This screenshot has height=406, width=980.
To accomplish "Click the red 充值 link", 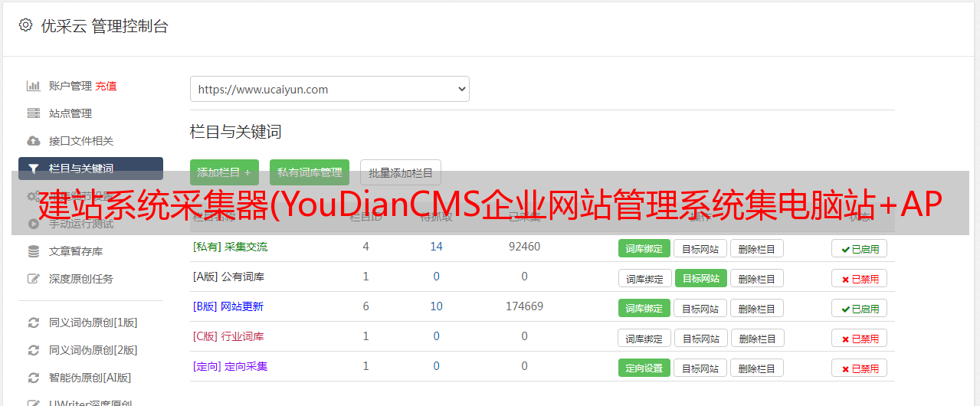I will (x=107, y=86).
